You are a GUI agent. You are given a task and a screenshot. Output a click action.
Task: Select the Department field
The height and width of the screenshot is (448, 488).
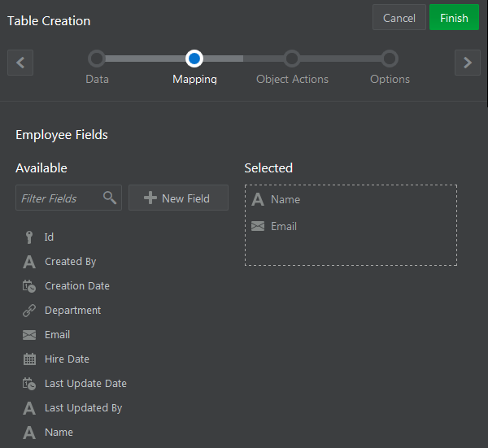click(73, 311)
